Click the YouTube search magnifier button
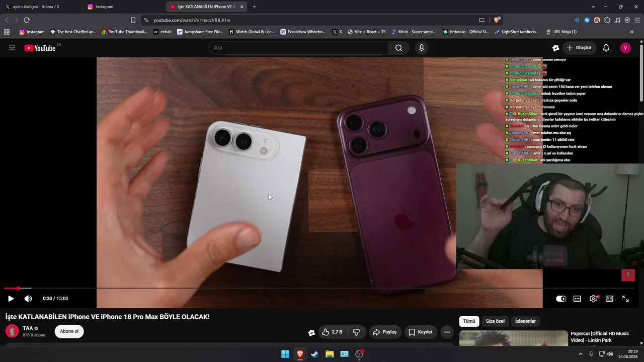Viewport: 644px width, 362px height. click(398, 48)
